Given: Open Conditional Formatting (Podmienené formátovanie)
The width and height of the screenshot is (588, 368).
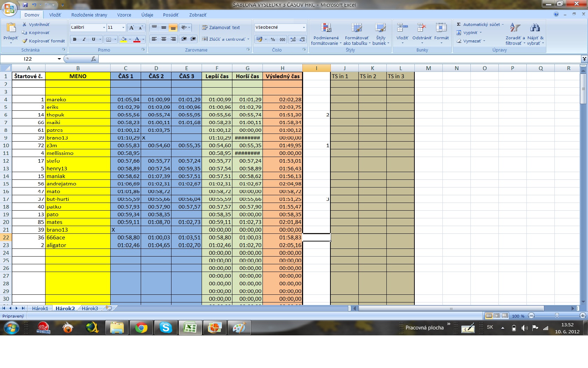Looking at the screenshot, I should click(x=326, y=28).
